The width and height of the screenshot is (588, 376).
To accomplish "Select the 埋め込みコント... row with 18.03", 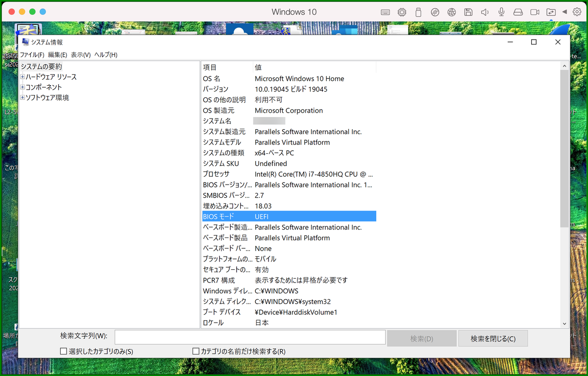I will click(x=289, y=206).
